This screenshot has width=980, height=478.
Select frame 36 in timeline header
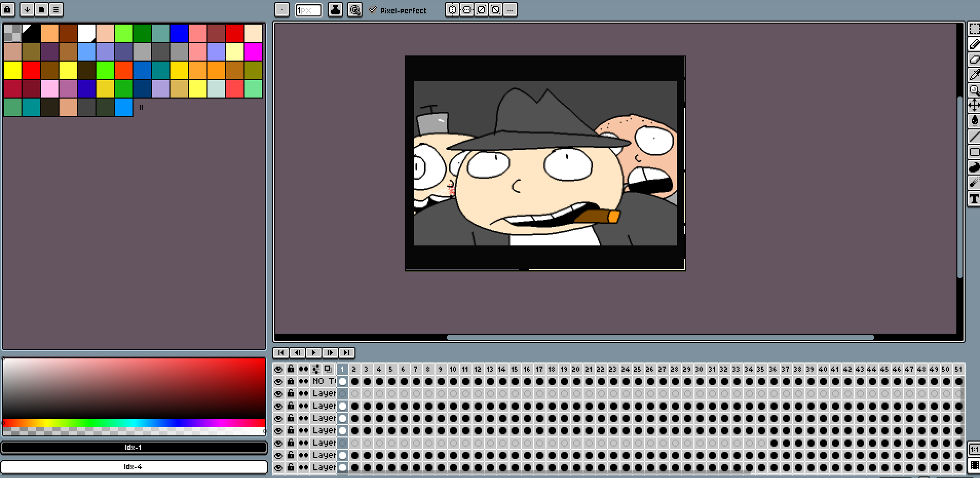(773, 369)
